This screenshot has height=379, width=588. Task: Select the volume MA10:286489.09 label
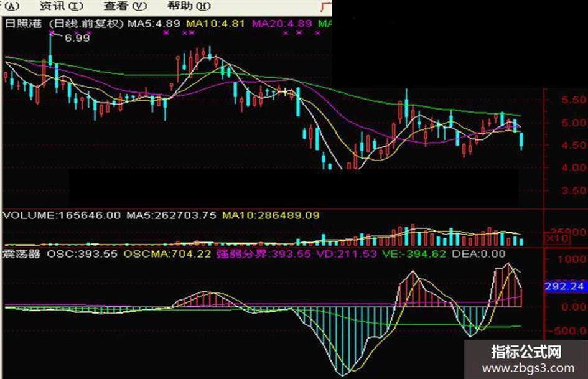click(x=271, y=215)
